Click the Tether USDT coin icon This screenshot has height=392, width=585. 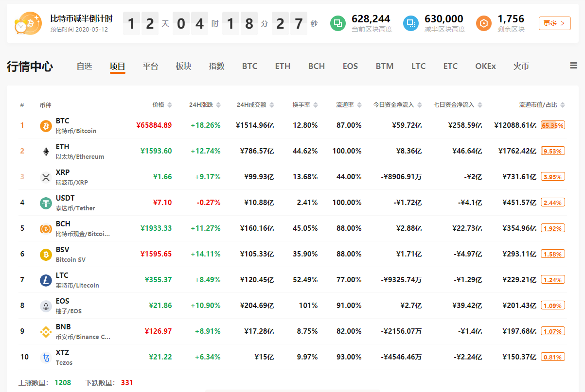[46, 203]
